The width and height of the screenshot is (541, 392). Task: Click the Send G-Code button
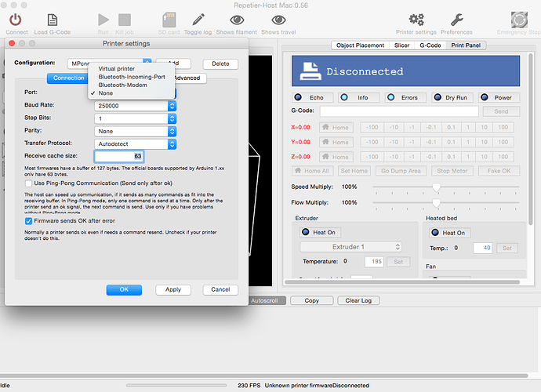501,111
